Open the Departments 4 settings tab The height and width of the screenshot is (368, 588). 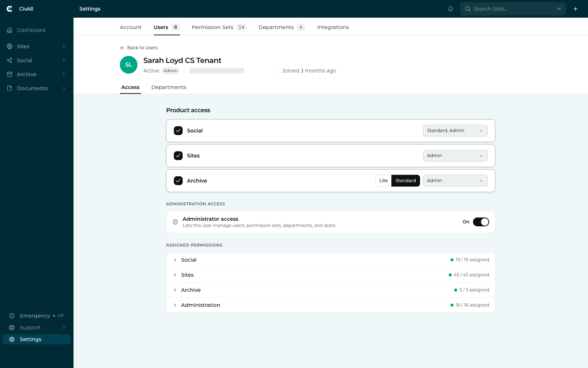[x=282, y=27]
